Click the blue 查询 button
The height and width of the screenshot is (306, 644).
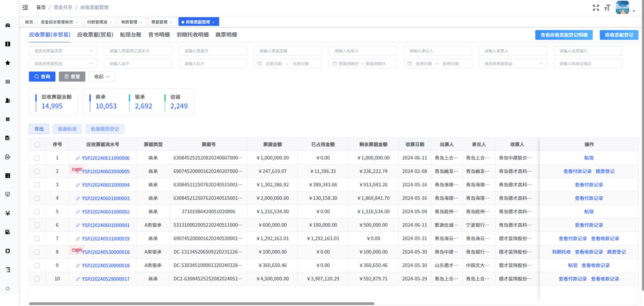click(x=42, y=76)
